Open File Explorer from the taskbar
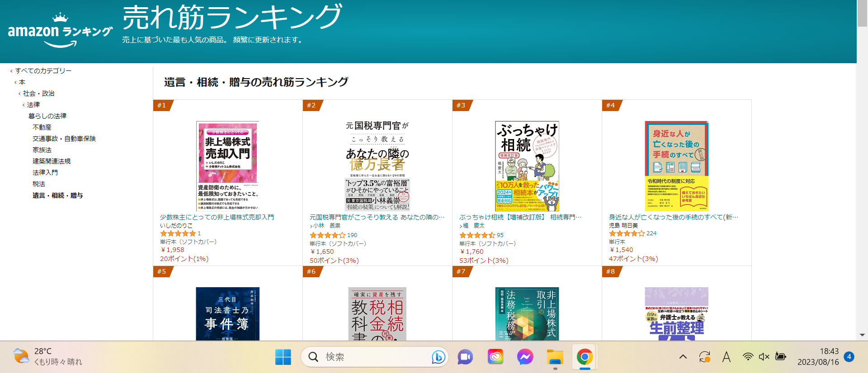The height and width of the screenshot is (373, 868). [x=555, y=357]
